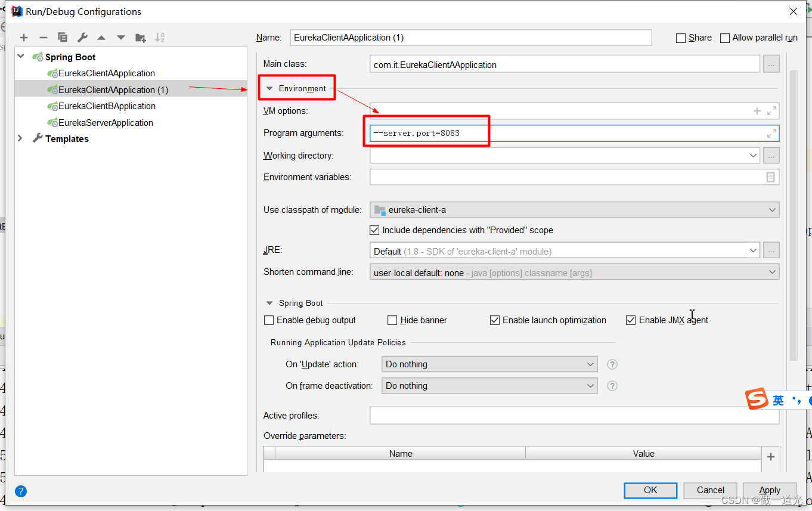
Task: Click the Name column header
Action: tap(401, 454)
